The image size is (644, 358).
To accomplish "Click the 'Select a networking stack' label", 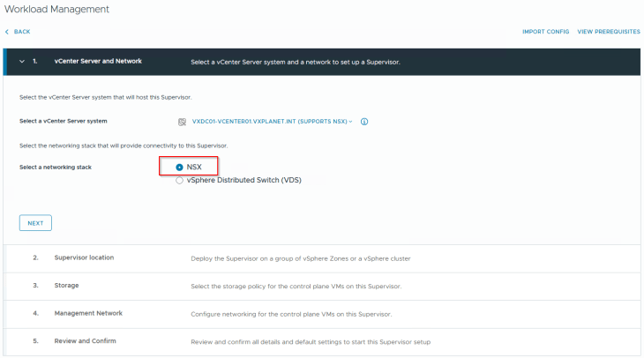I will tap(56, 168).
